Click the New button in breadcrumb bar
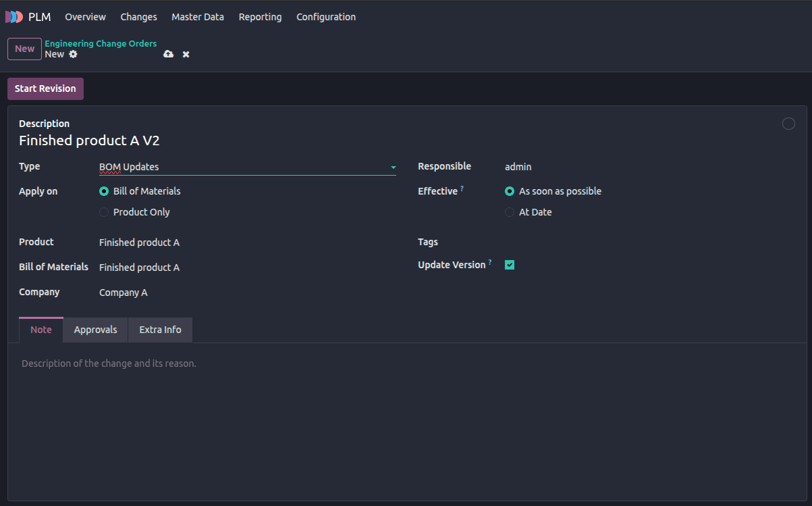812x506 pixels. (x=24, y=49)
